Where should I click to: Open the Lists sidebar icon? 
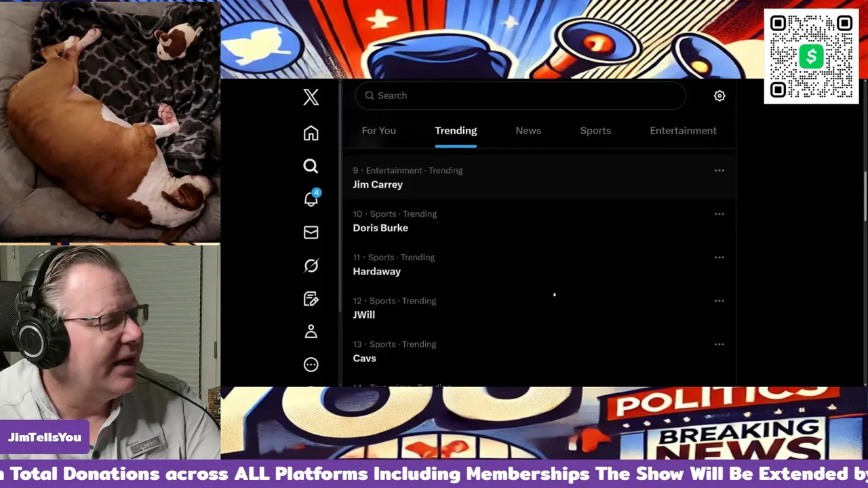point(311,299)
